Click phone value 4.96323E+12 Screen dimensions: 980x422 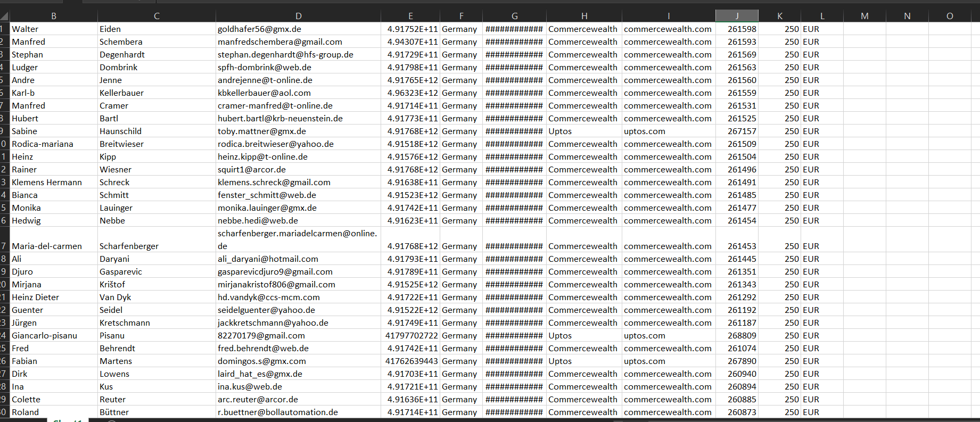410,93
